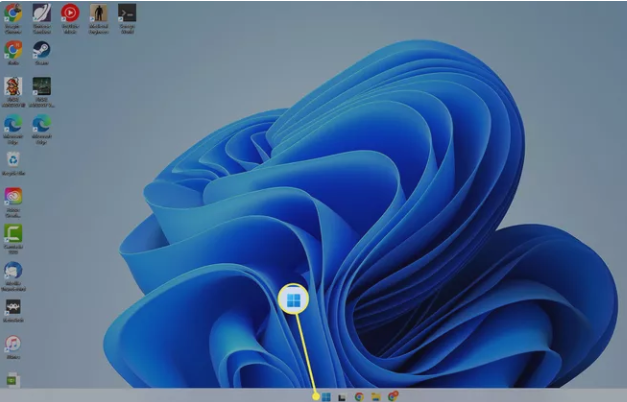Click the black-and-white taskbar icon beside Start

click(x=342, y=397)
